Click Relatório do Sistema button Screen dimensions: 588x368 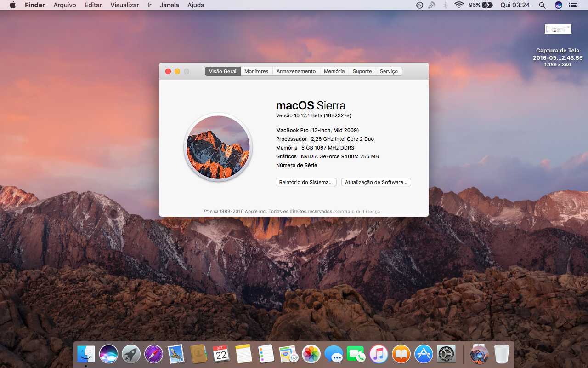(306, 182)
